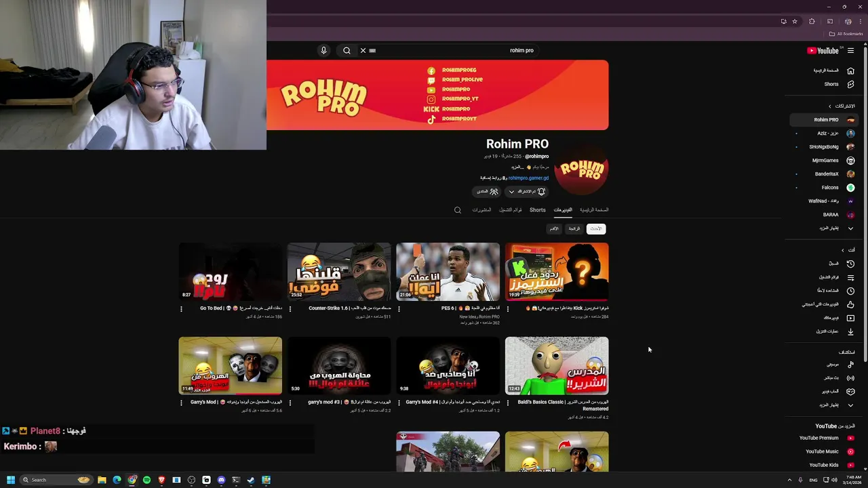
Task: Click the YouTube logo
Action: (823, 50)
